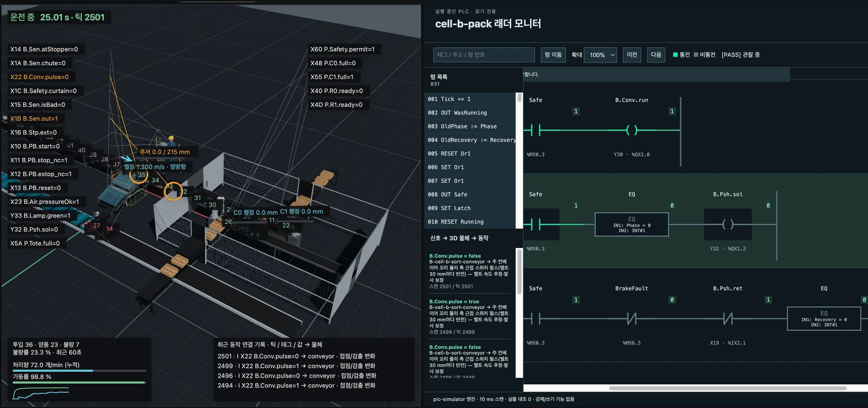
Task: Go to next with the 다음 button
Action: point(656,55)
